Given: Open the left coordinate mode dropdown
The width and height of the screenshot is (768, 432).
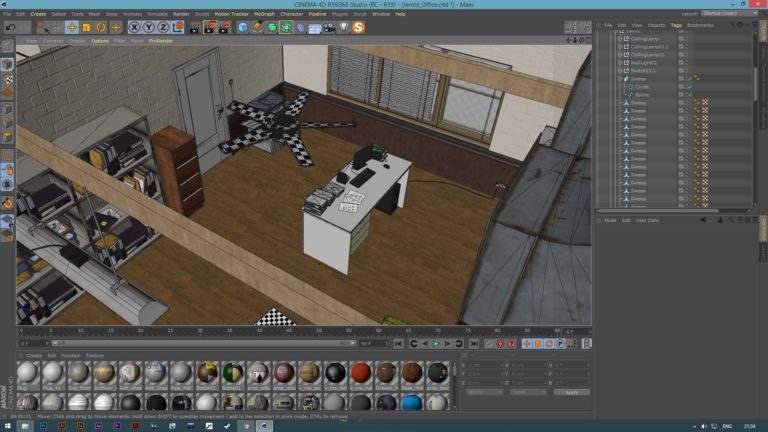Looking at the screenshot, I should click(484, 392).
